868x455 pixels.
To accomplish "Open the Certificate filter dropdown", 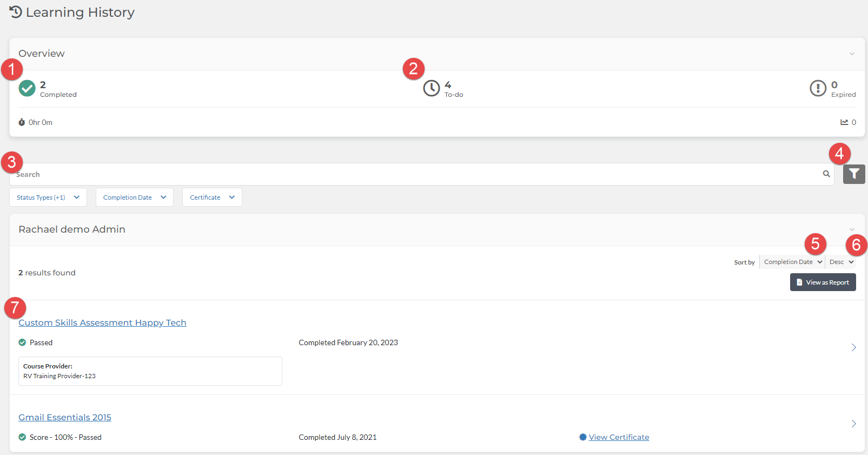I will 212,197.
